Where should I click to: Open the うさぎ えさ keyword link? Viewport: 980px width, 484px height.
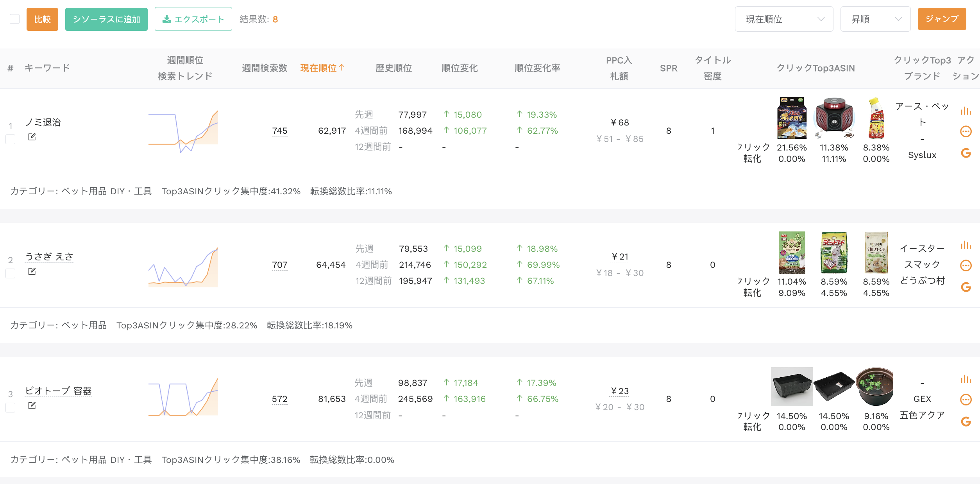click(x=49, y=256)
